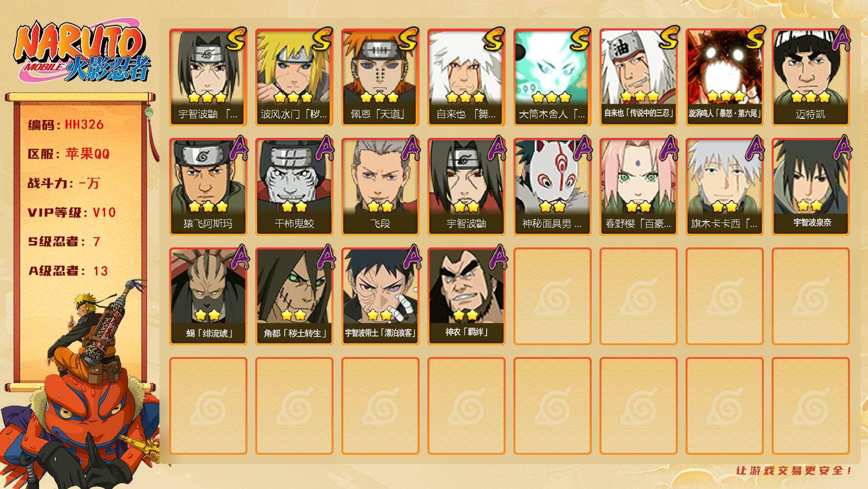Image resolution: width=868 pixels, height=489 pixels.
Task: Select the 猿飞阿斯玛 ninja card
Action: (x=208, y=187)
